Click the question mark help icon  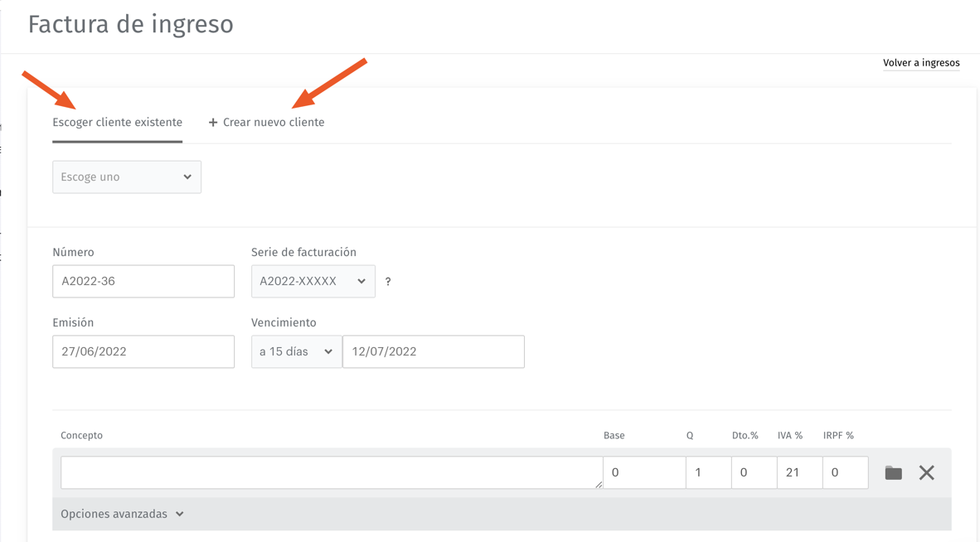point(388,282)
